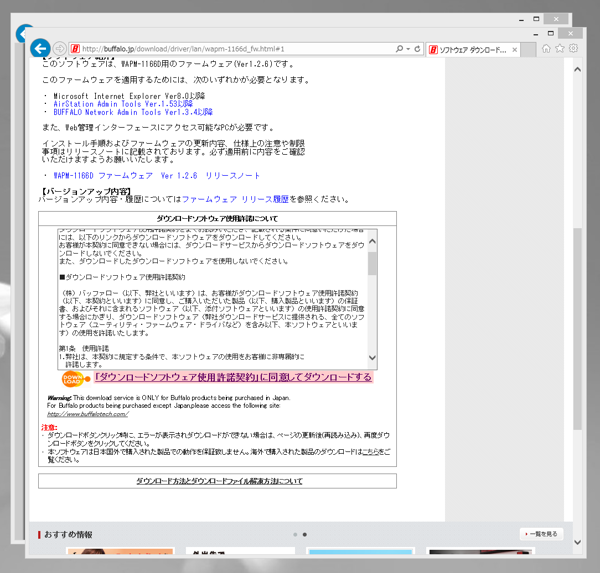Click license box scroll up arrow
This screenshot has height=573, width=600.
[372, 241]
